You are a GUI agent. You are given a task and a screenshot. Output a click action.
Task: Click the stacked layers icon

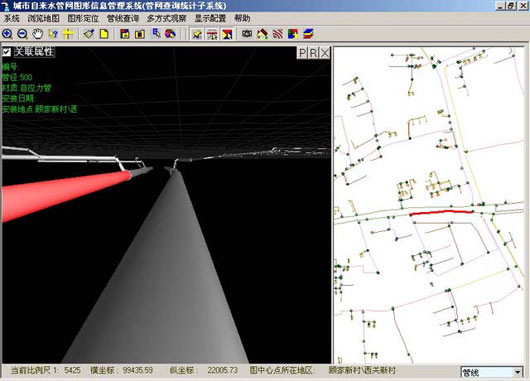click(308, 34)
